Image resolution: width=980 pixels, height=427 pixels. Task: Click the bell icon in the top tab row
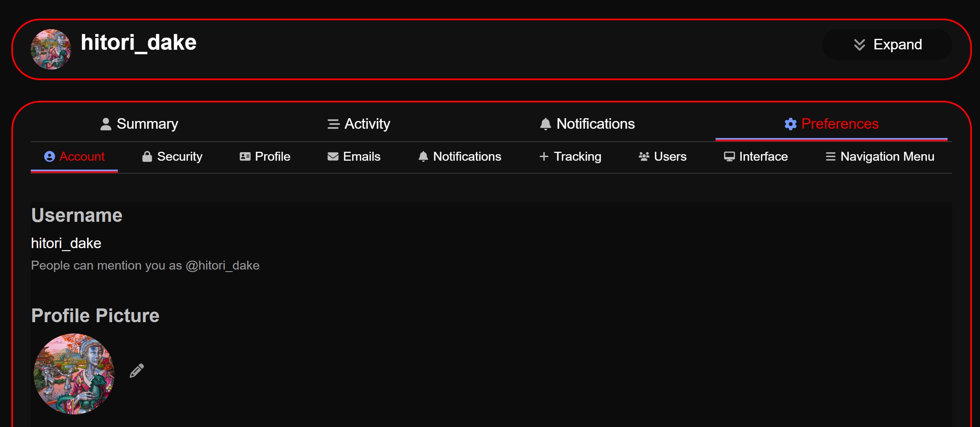pos(545,124)
